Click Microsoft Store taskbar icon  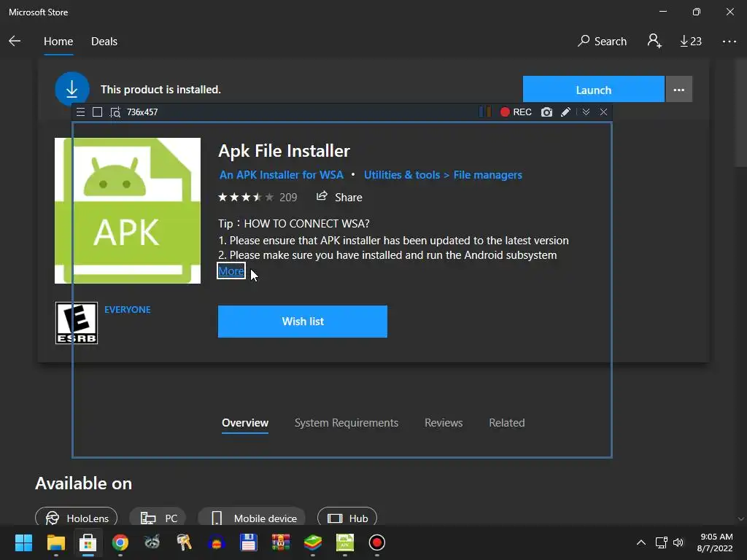coord(88,542)
